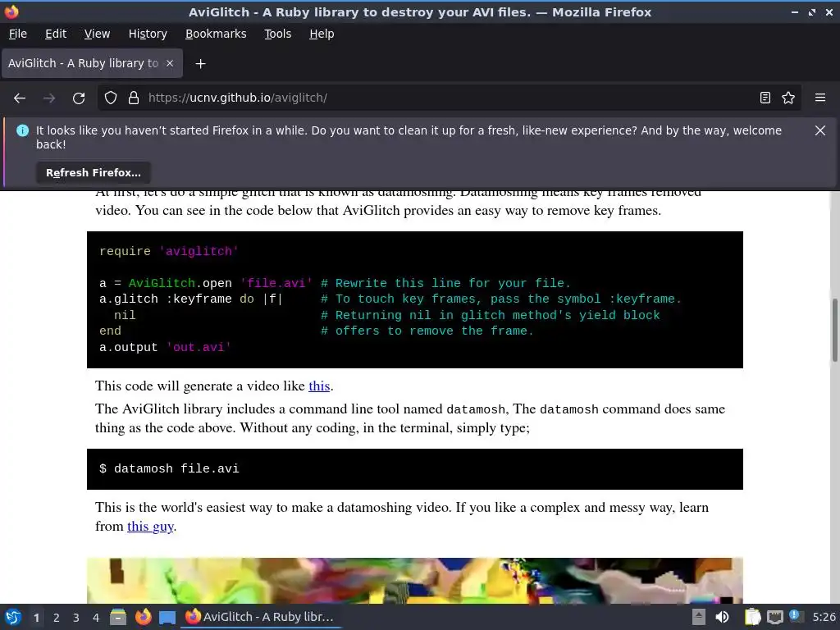Click the '$ datamosh file.avi' code line

(169, 468)
